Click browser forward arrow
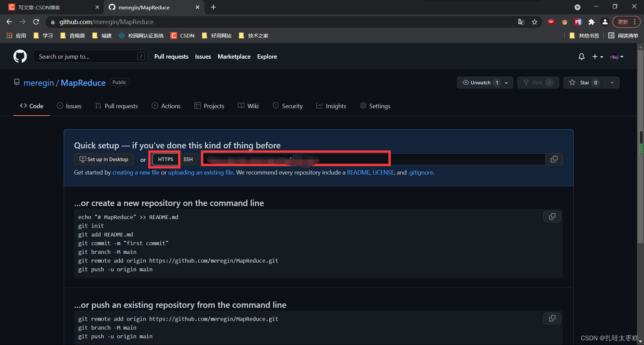The width and height of the screenshot is (644, 345). coord(22,22)
